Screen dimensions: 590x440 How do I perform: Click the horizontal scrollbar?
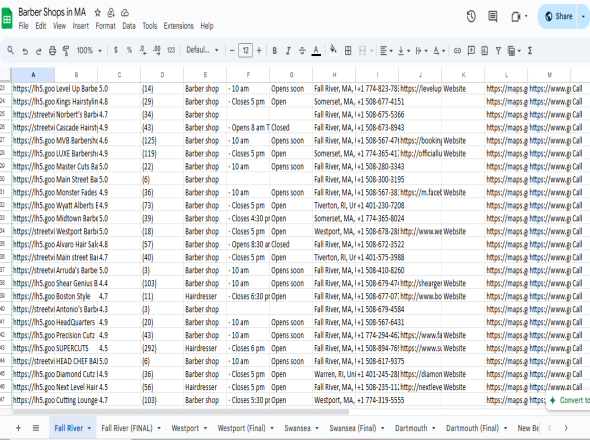click(x=181, y=412)
